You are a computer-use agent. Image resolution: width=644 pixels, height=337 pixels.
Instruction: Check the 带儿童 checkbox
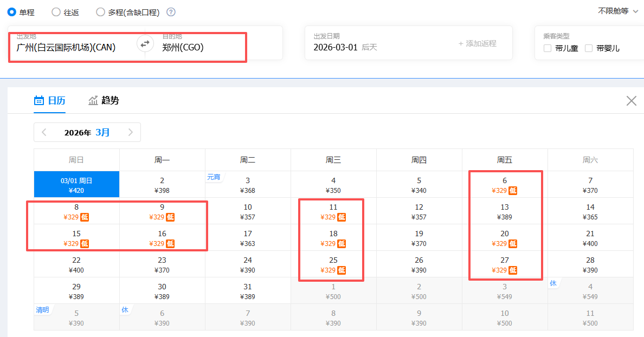tap(548, 48)
